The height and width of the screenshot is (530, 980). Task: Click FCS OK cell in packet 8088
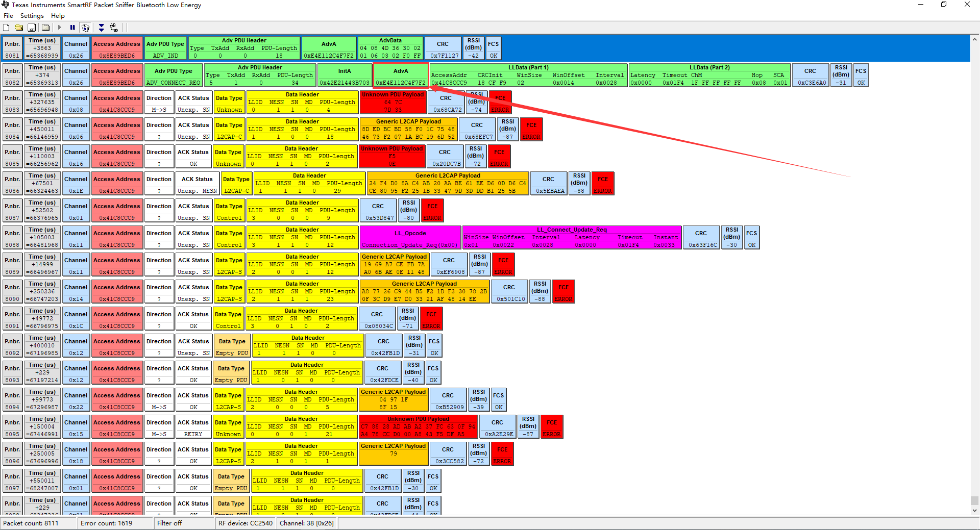tap(752, 238)
